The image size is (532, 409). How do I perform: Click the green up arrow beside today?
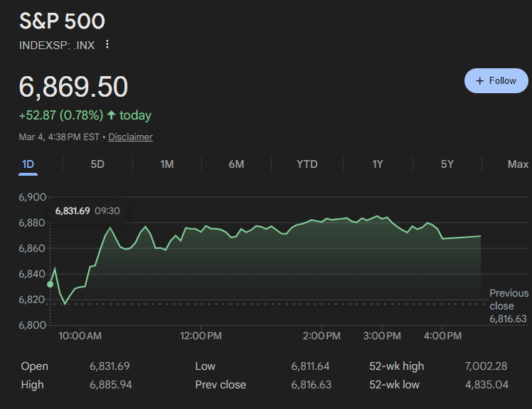111,115
